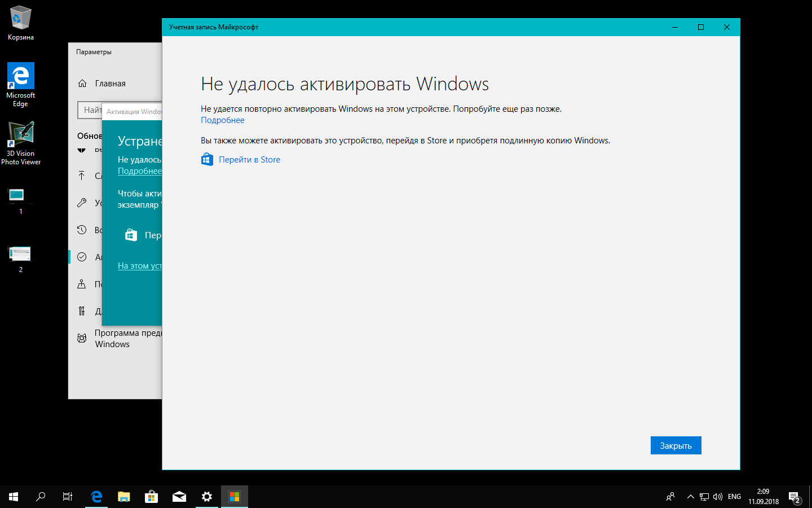This screenshot has height=508, width=812.
Task: Select the wrench troubleshoot icon in sidebar
Action: (82, 203)
